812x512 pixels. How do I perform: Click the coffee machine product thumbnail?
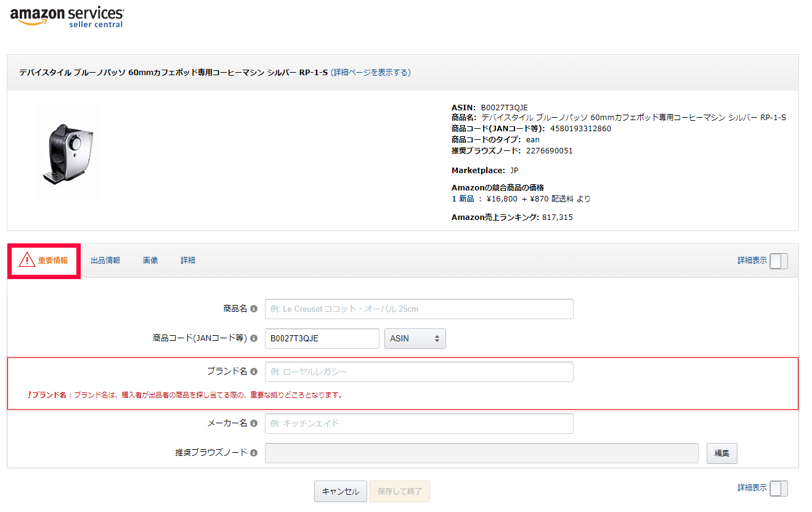click(x=68, y=152)
